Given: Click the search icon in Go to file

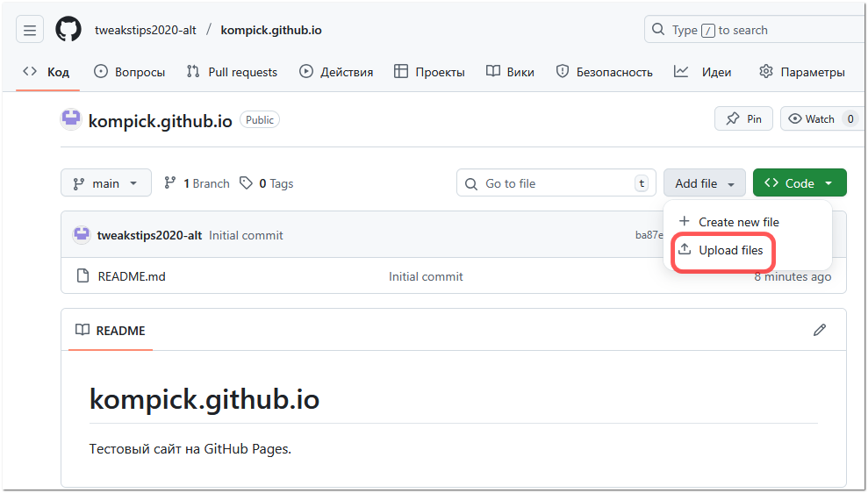Looking at the screenshot, I should pos(471,183).
